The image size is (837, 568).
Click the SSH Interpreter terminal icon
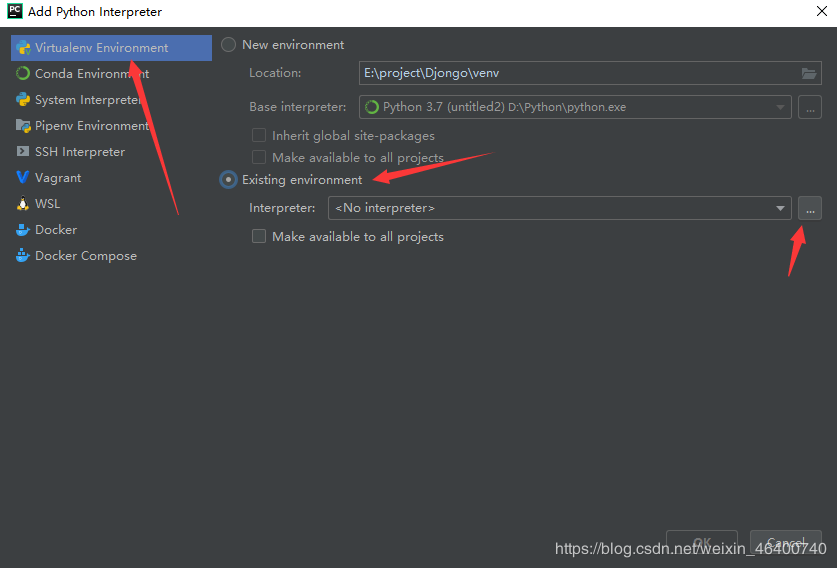(23, 152)
